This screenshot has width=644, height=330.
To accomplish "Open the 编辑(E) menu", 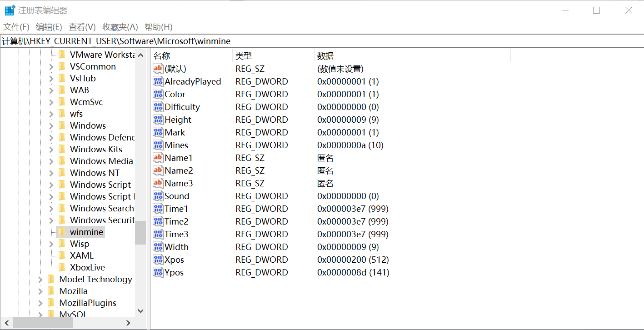I will (49, 27).
